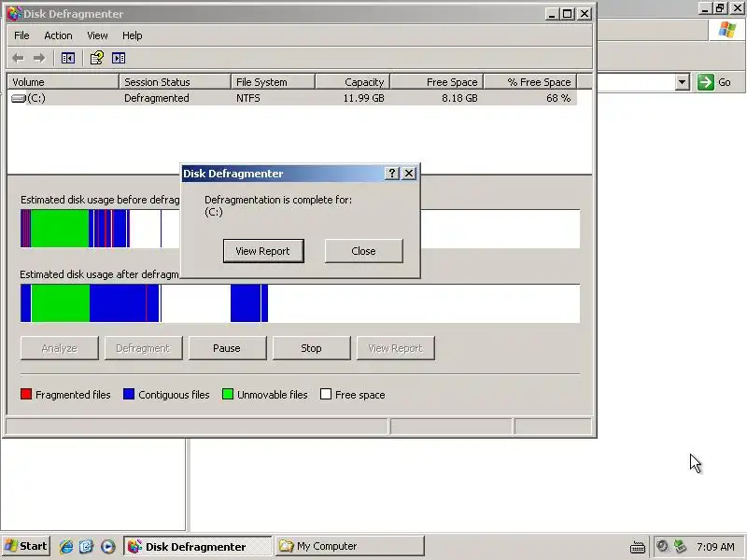Click the Show Desktop Quick Launch icon
Image resolution: width=747 pixels, height=560 pixels.
(x=87, y=546)
